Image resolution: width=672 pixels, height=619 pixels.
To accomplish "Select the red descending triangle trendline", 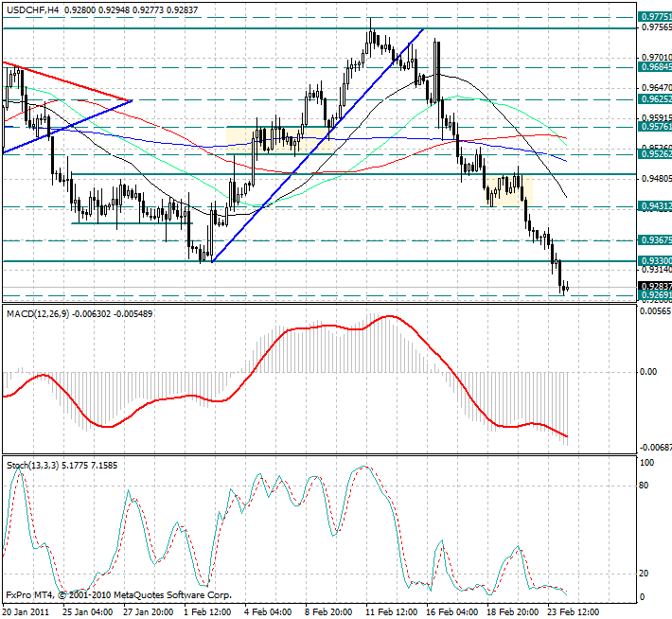I will click(x=67, y=82).
